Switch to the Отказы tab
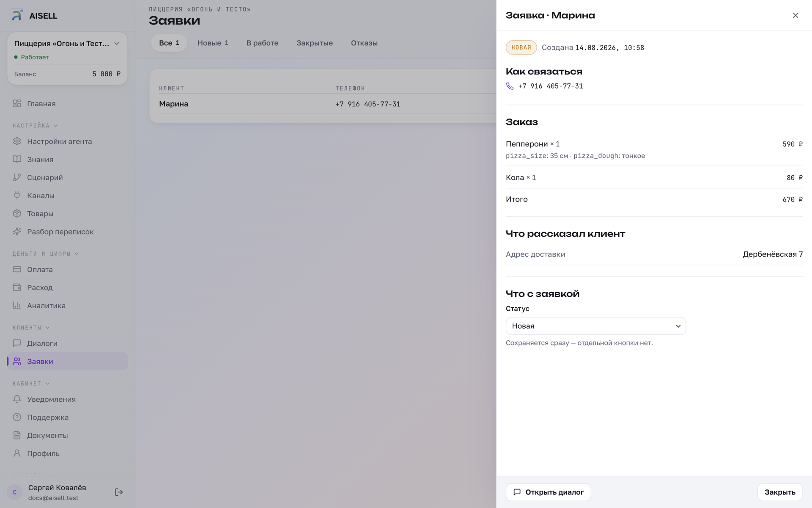The image size is (812, 508). click(364, 43)
